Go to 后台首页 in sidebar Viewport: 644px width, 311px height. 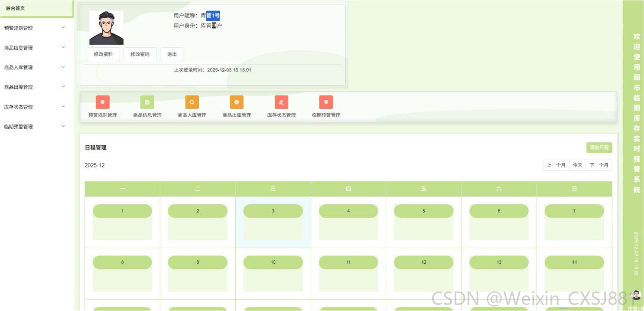tap(37, 9)
